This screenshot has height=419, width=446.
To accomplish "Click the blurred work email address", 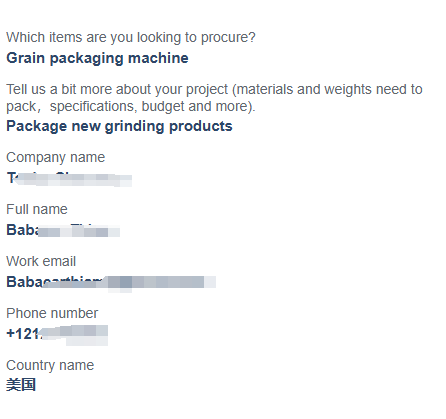I will (111, 282).
